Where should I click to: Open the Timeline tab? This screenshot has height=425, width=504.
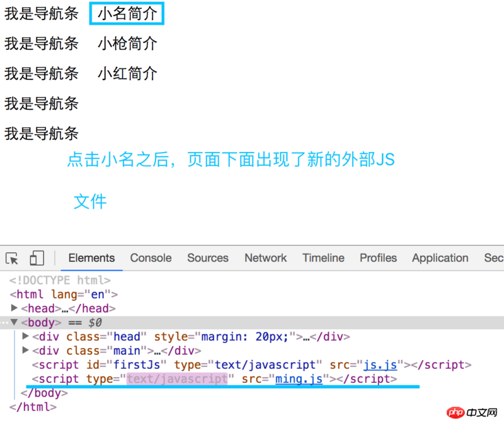[x=323, y=258]
